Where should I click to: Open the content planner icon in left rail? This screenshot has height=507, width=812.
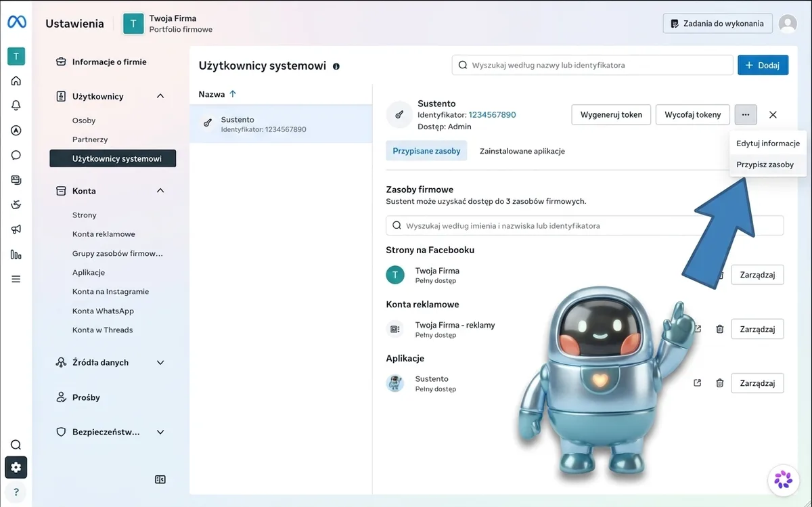[x=16, y=180]
